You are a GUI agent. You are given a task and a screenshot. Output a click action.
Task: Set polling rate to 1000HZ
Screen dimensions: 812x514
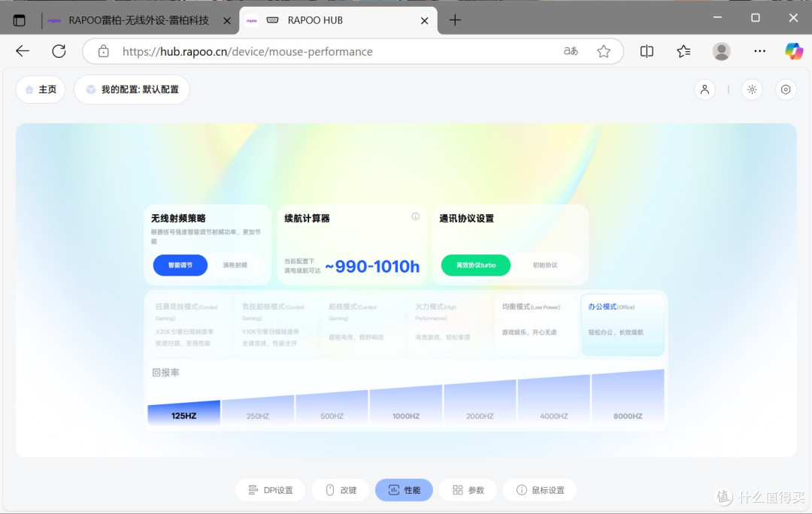tap(406, 405)
